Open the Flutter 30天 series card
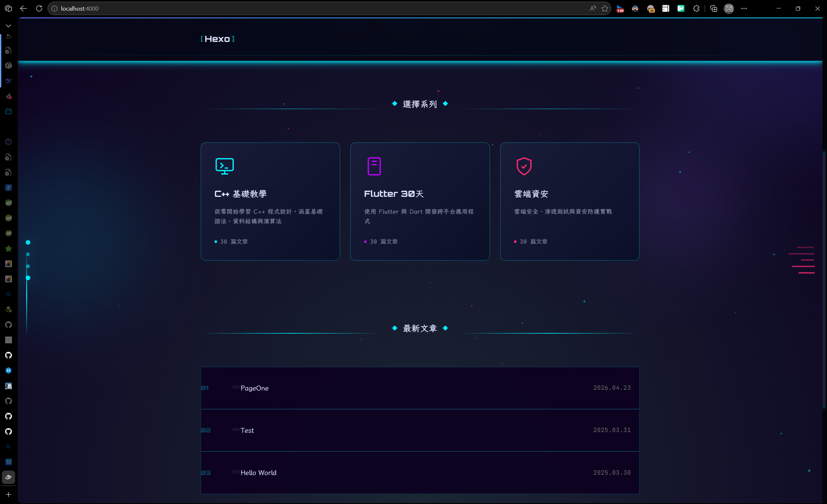The height and width of the screenshot is (504, 827). [420, 201]
